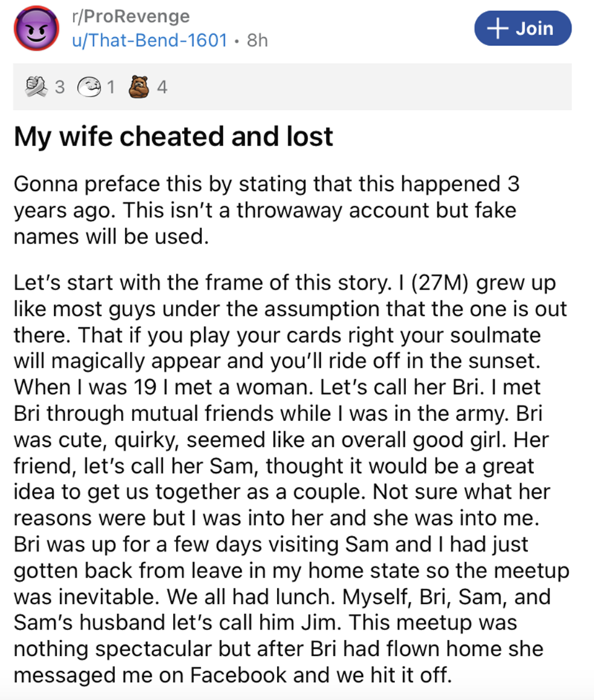Click the word 'Facebook' in last line
594x700 pixels.
(238, 675)
